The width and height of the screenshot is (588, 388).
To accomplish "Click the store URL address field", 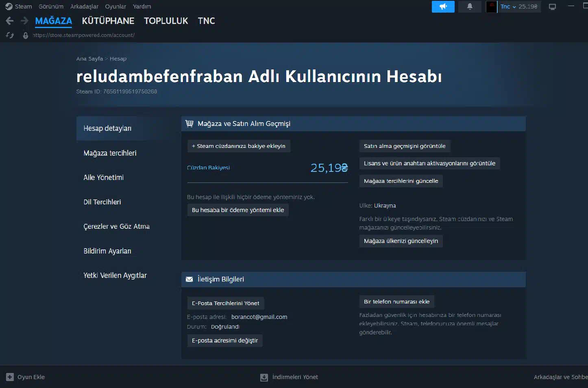I will (83, 35).
